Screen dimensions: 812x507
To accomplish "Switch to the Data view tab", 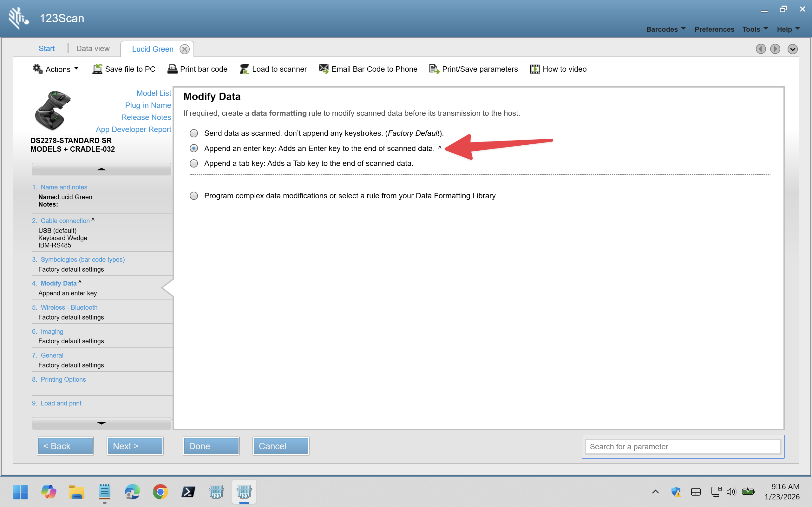I will 93,49.
